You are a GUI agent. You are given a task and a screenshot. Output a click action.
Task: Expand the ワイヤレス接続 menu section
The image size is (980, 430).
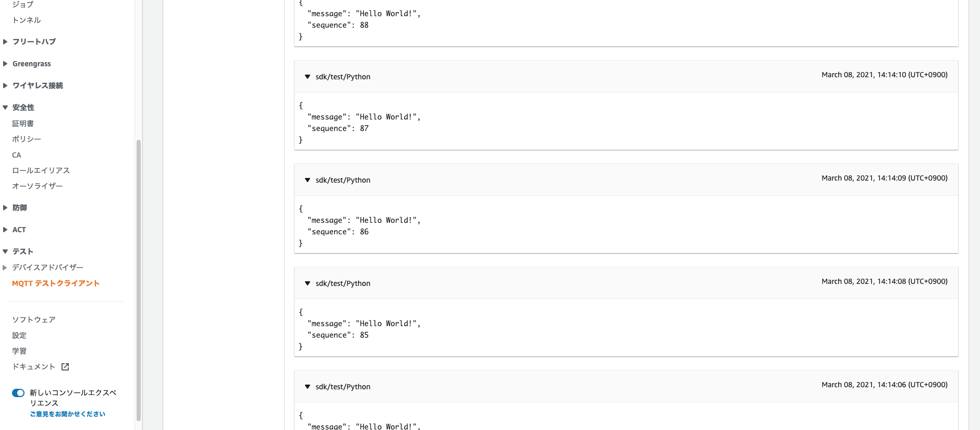pyautogui.click(x=5, y=86)
